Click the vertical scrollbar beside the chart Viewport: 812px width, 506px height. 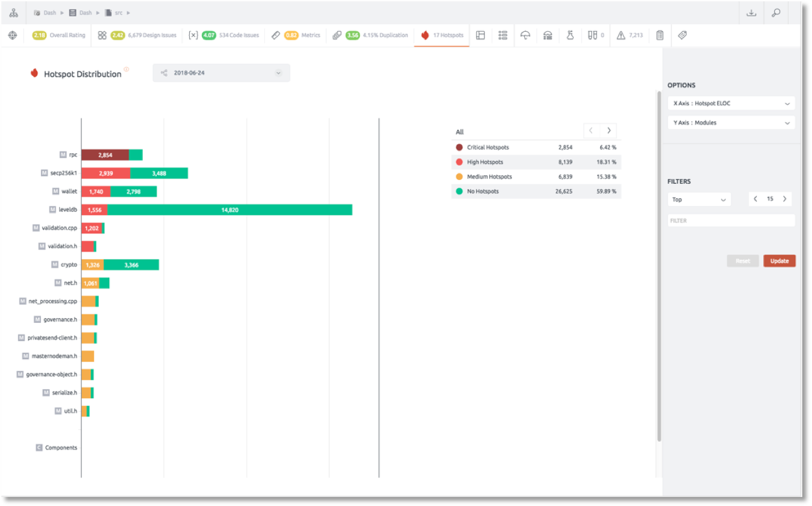[659, 266]
